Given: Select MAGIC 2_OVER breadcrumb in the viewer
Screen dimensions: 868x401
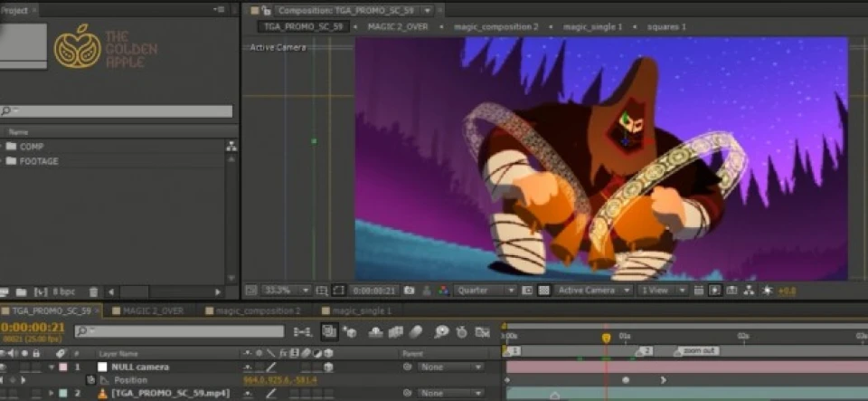Looking at the screenshot, I should click(x=398, y=26).
